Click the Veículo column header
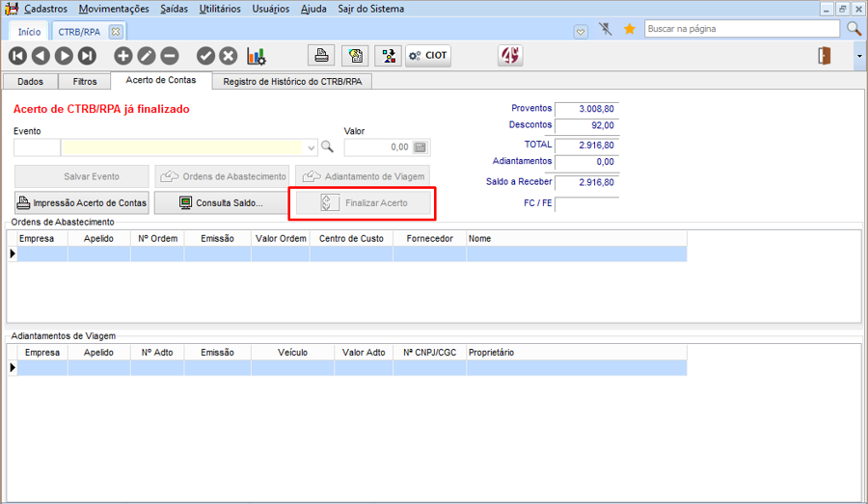Screen dimensions: 868x504 [292, 353]
